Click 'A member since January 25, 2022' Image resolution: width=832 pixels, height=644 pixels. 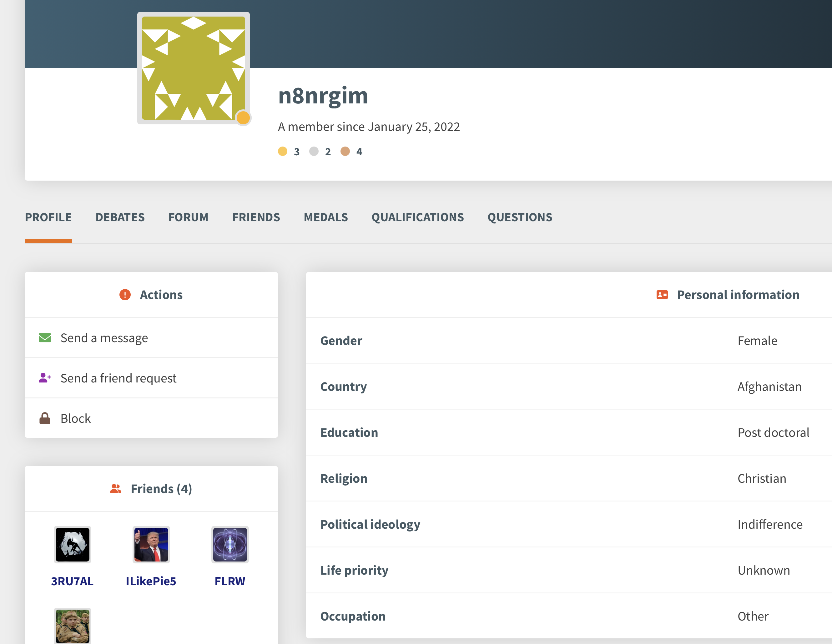369,127
